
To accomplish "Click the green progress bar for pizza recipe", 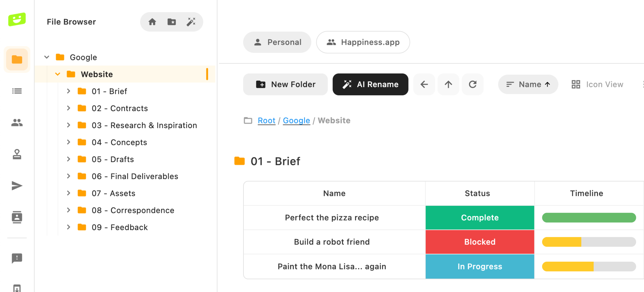I will 588,217.
